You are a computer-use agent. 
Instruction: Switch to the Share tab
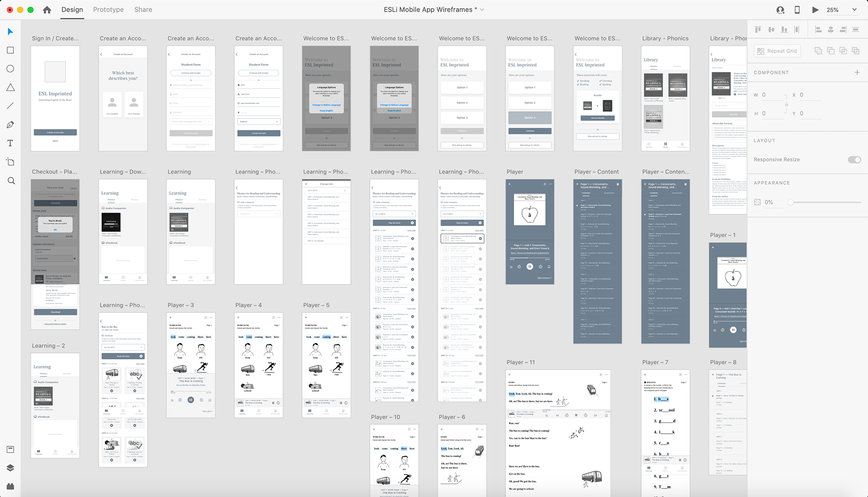[x=143, y=9]
